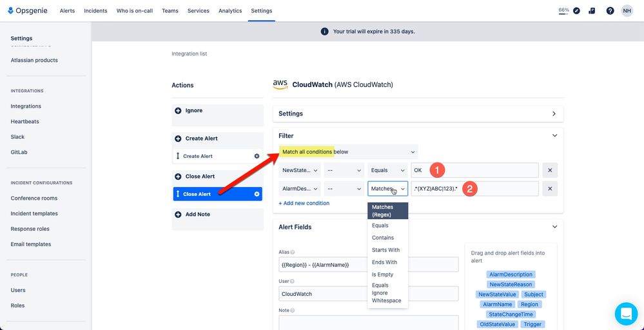Go to Integration list breadcrumb
Viewport: 644px width, 330px height.
pyautogui.click(x=190, y=53)
